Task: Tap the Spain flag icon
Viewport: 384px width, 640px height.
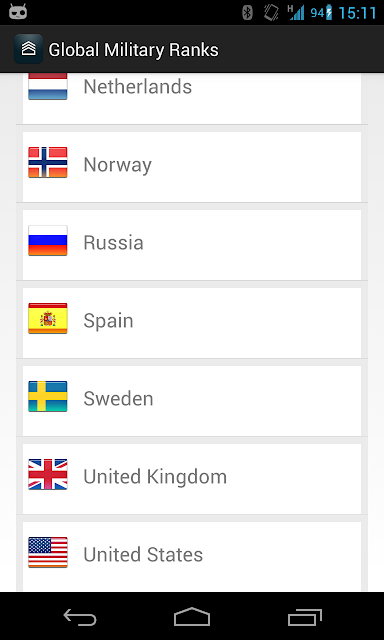Action: click(x=48, y=318)
